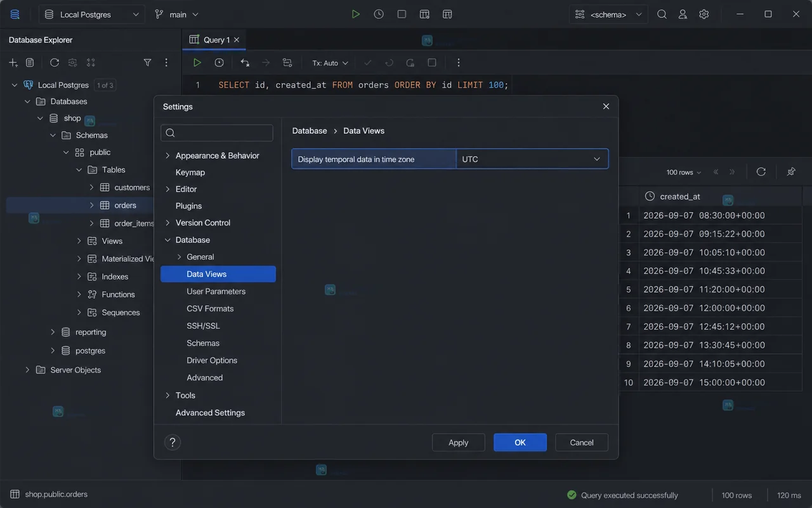Open Database Explorer more options kebab
Image resolution: width=812 pixels, height=508 pixels.
coord(166,63)
